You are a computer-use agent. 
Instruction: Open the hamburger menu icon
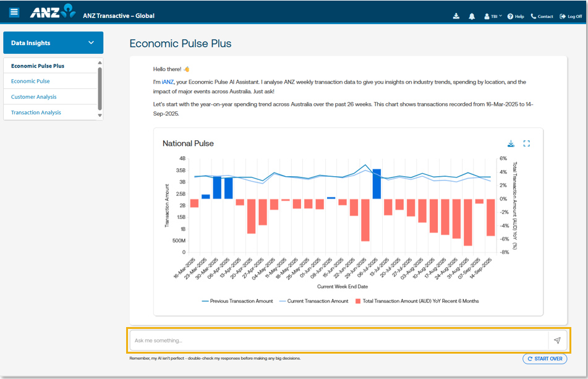coord(14,12)
